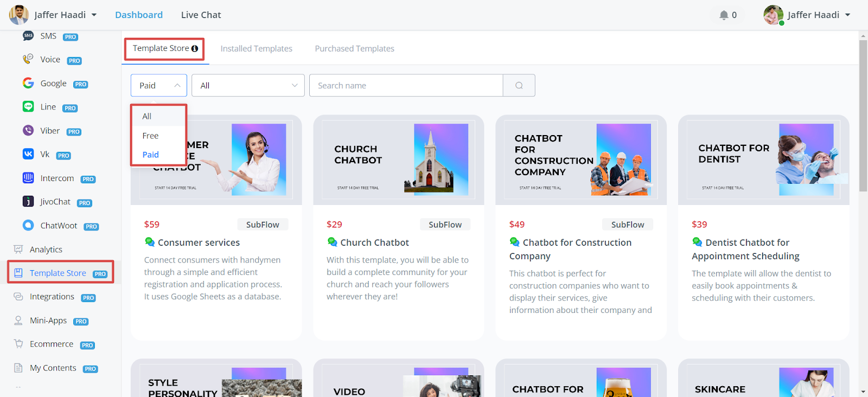Open the Analytics sidebar link

(46, 249)
